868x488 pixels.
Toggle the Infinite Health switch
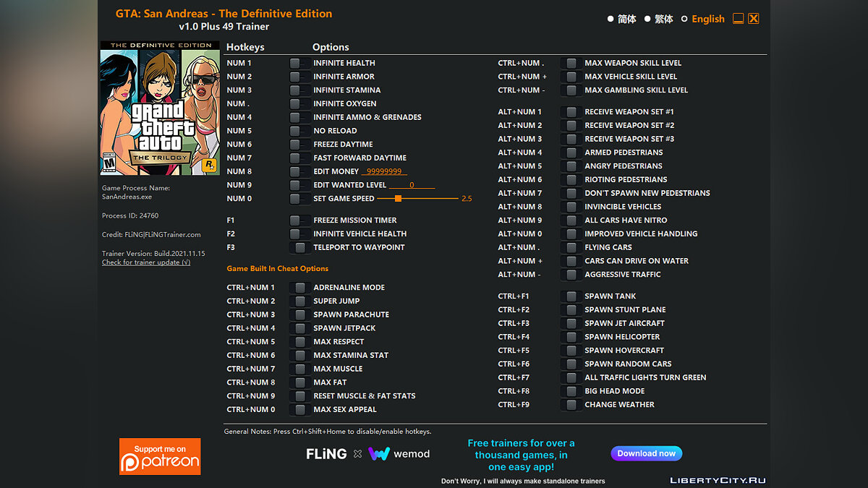coord(299,63)
